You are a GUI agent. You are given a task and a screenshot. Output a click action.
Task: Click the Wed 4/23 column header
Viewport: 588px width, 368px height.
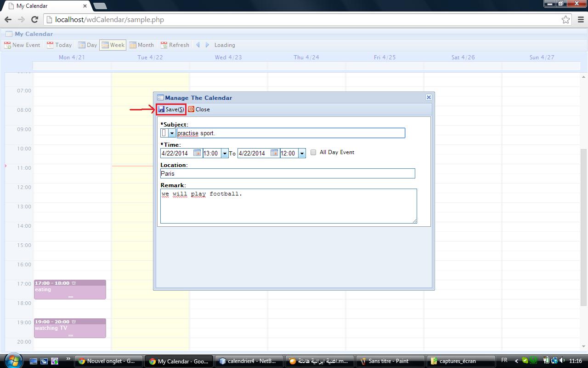(x=228, y=57)
